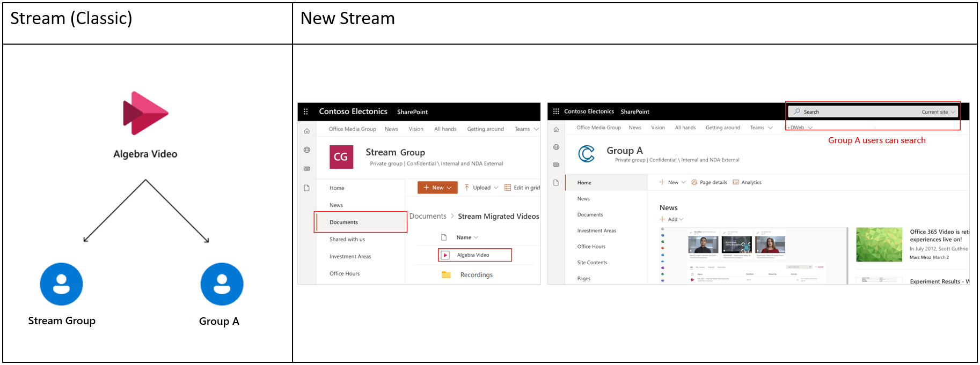Click the Analytics icon
Screen dimensions: 980x365
click(736, 182)
